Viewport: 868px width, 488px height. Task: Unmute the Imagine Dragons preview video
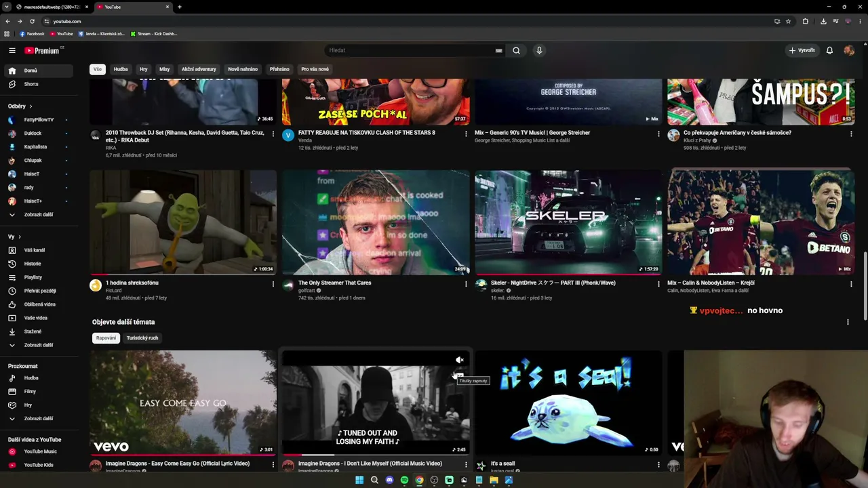click(x=459, y=360)
